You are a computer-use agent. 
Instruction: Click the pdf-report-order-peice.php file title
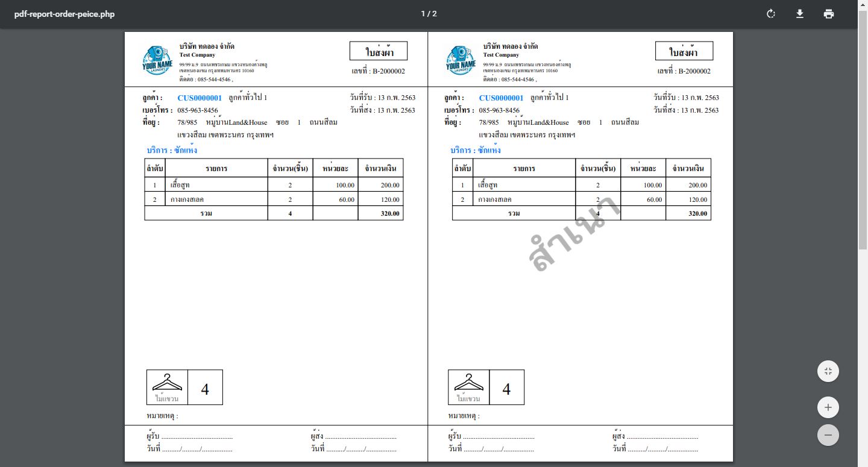[x=64, y=14]
